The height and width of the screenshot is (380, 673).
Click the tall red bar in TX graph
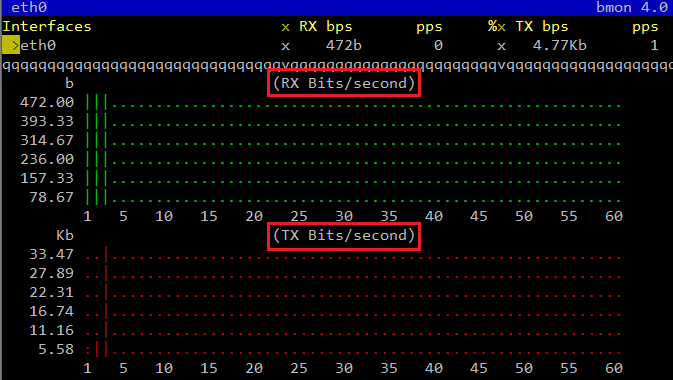coord(106,301)
